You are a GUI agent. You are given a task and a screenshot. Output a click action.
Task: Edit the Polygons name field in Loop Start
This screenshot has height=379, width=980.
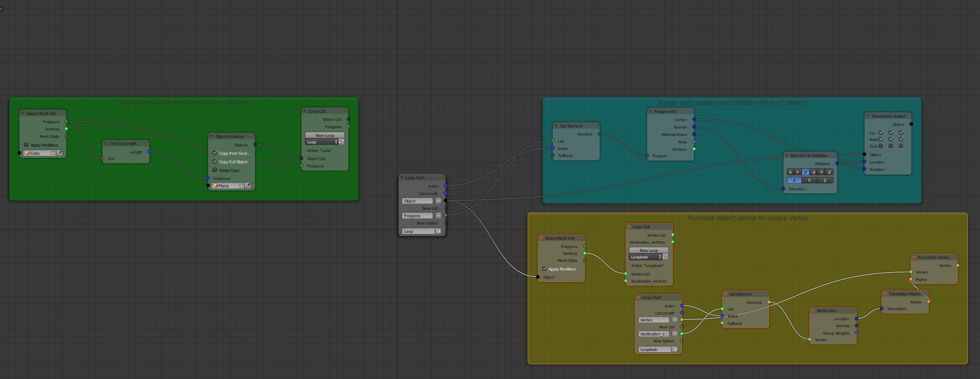click(x=418, y=215)
